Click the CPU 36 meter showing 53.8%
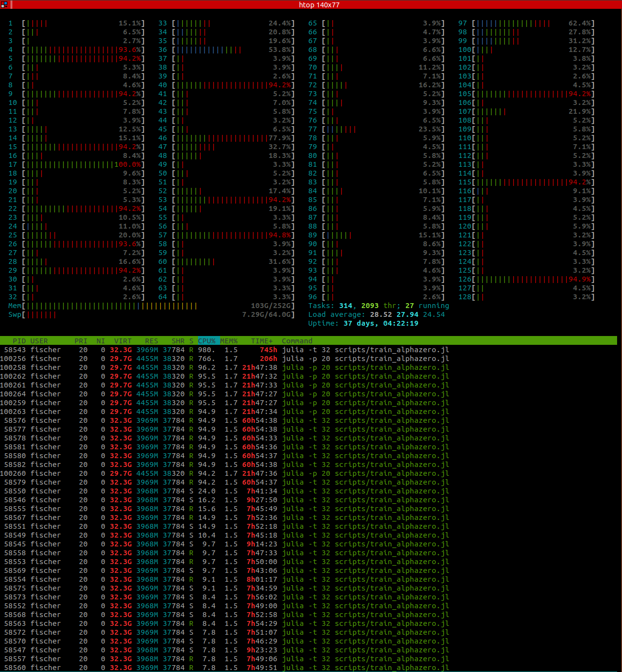The image size is (622, 672). (x=226, y=50)
